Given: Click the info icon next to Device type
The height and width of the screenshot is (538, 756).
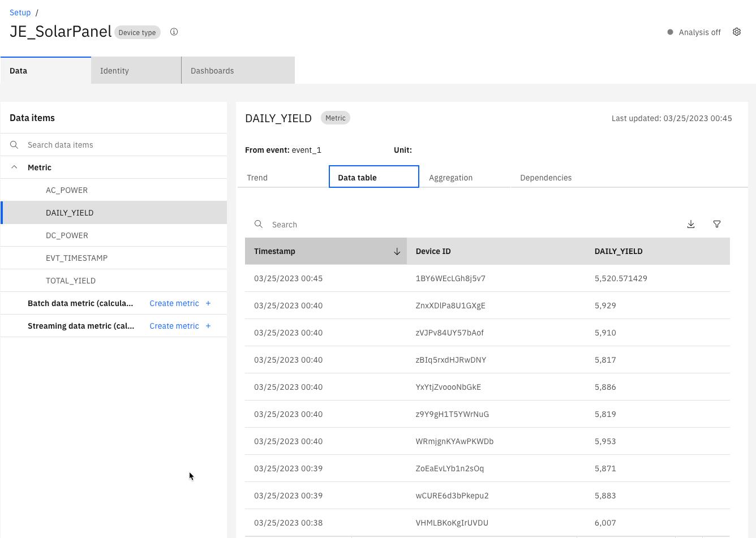Looking at the screenshot, I should [x=174, y=32].
